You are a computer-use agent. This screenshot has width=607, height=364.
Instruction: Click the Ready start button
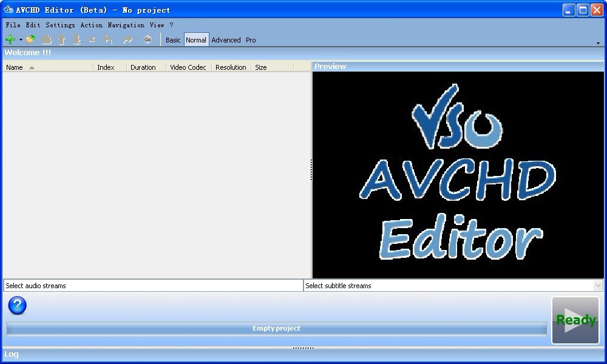click(x=575, y=320)
